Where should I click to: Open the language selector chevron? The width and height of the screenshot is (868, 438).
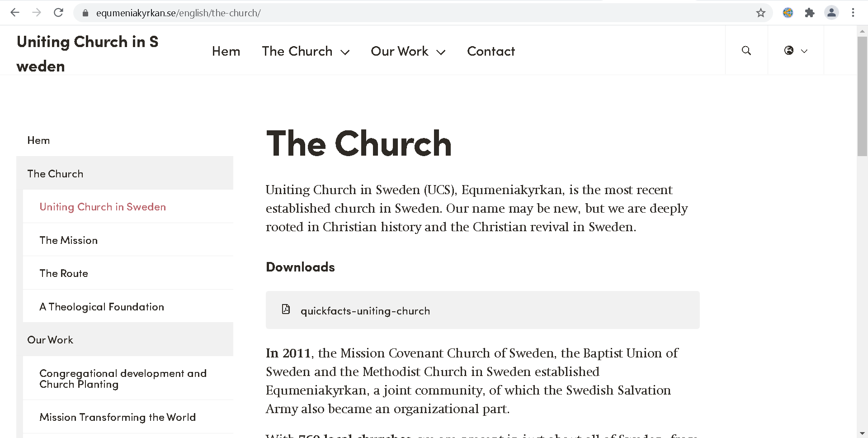pos(804,51)
